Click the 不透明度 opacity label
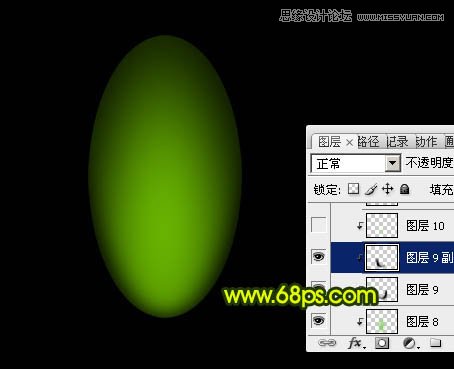Image resolution: width=454 pixels, height=369 pixels. coord(430,163)
